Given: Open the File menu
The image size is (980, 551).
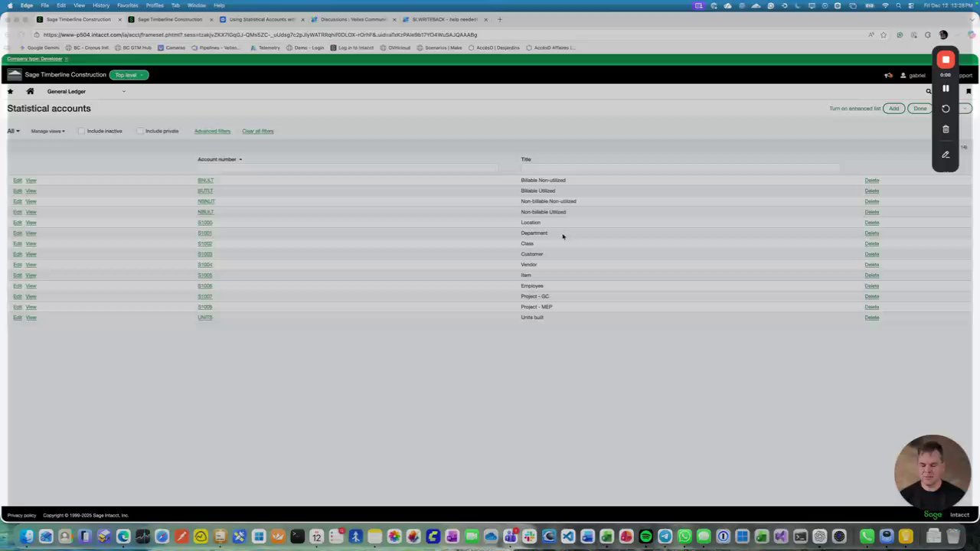Looking at the screenshot, I should 44,5.
